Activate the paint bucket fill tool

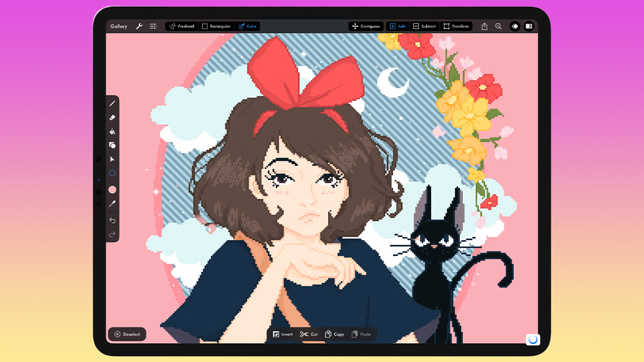point(112,131)
